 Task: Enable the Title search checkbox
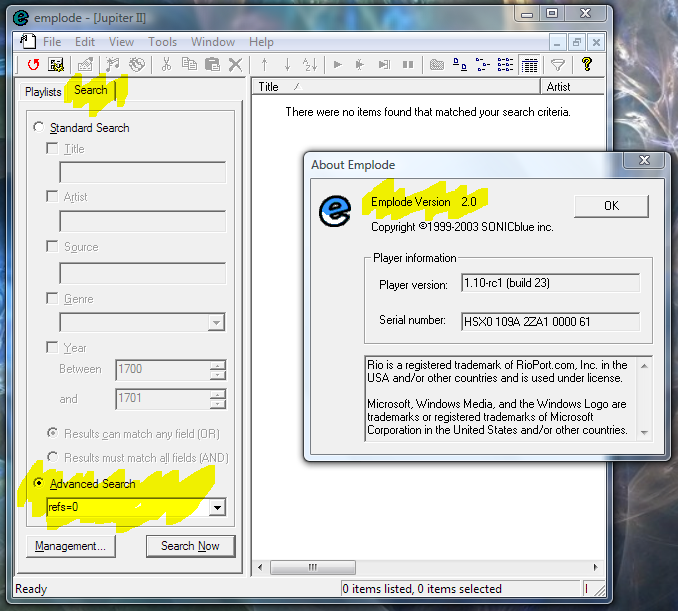point(52,148)
